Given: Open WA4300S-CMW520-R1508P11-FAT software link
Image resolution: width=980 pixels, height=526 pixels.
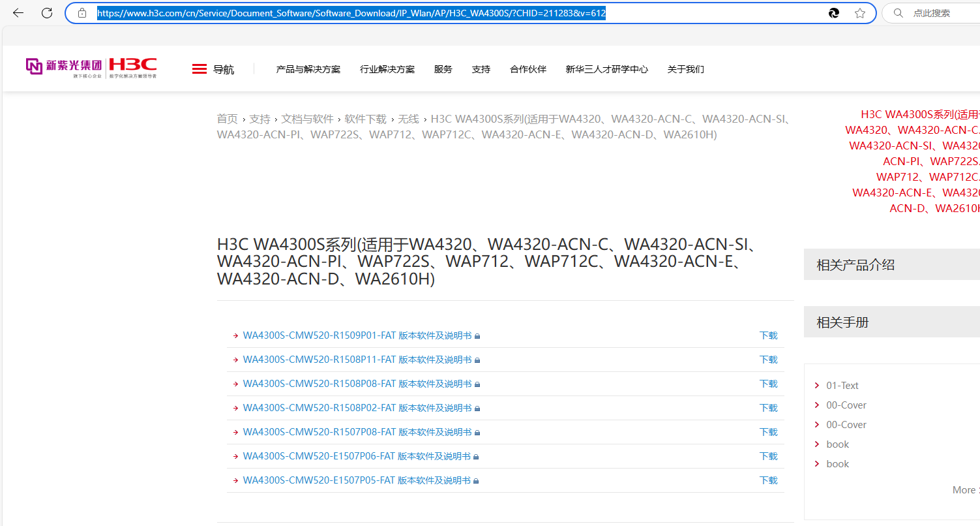Looking at the screenshot, I should pos(357,360).
